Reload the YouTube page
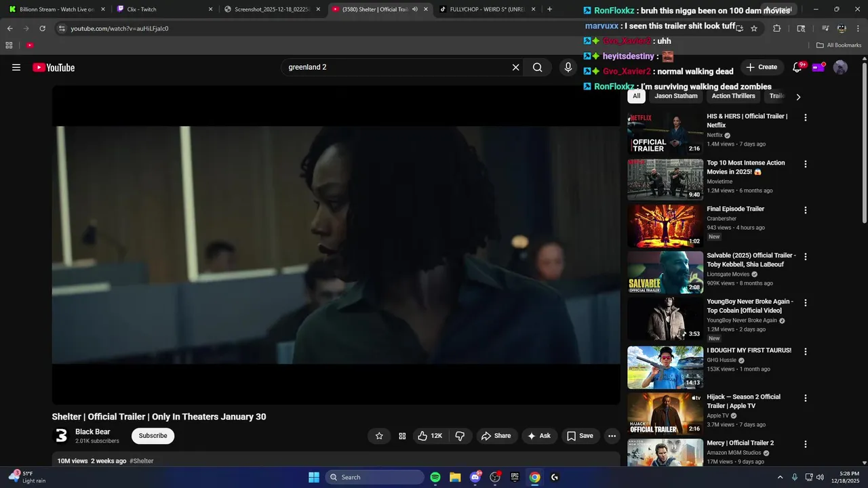The image size is (868, 488). coord(42,28)
